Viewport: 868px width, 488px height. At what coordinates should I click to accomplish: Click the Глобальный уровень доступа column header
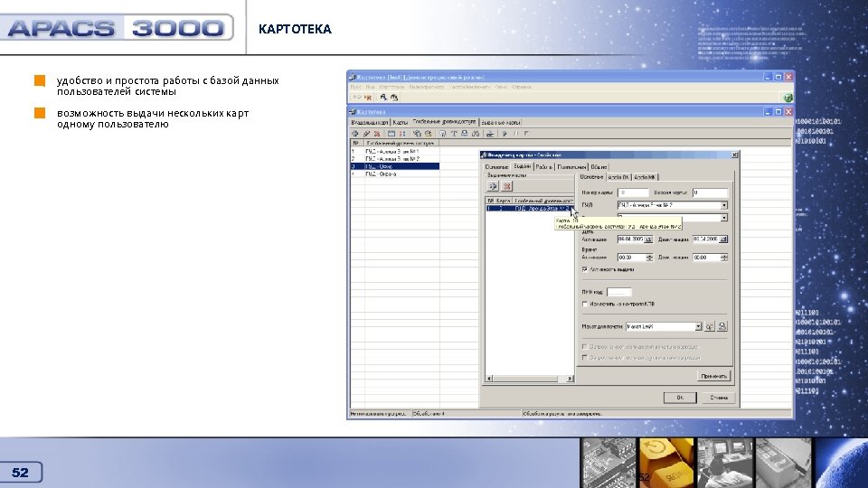[x=401, y=143]
